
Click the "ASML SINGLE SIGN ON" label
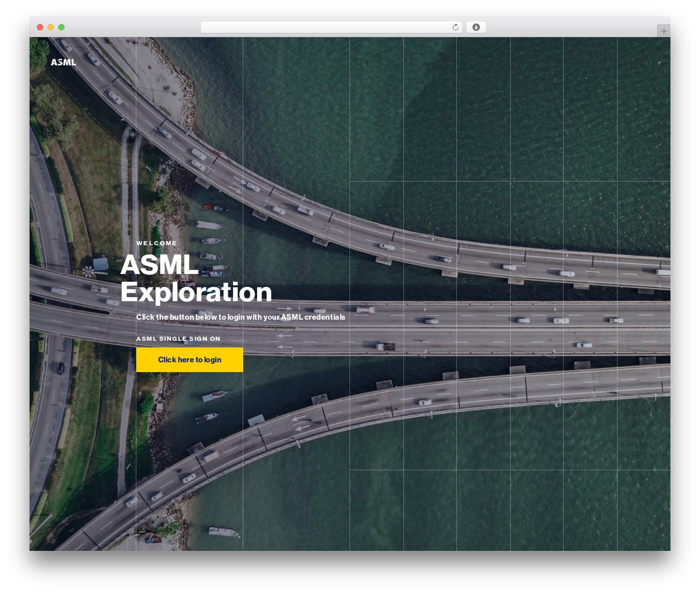tap(178, 339)
